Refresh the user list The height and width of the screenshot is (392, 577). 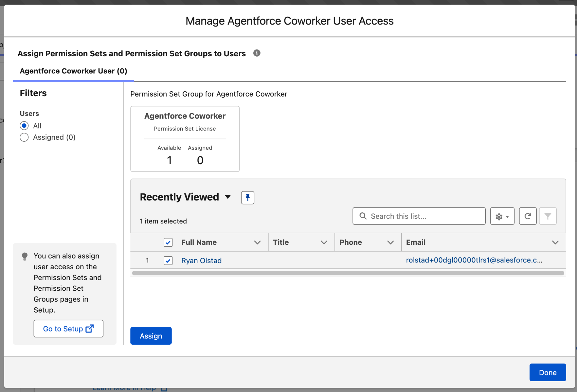coord(528,216)
